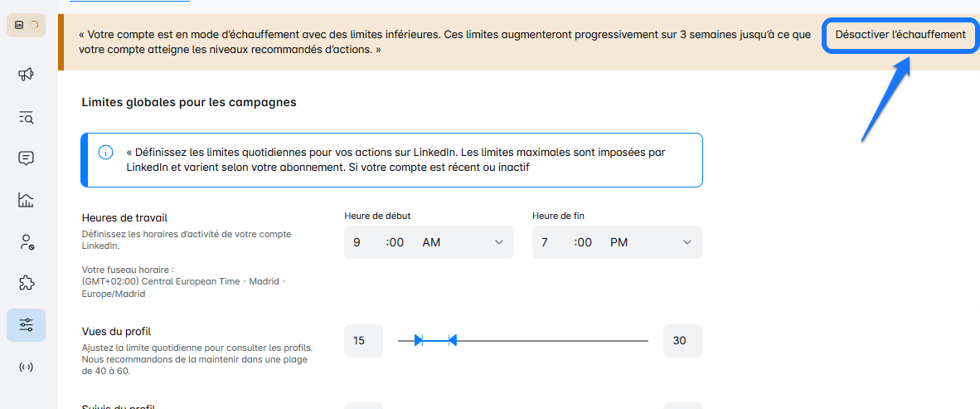Open the webhooks broadcast icon in sidebar
This screenshot has height=409, width=980.
point(26,367)
